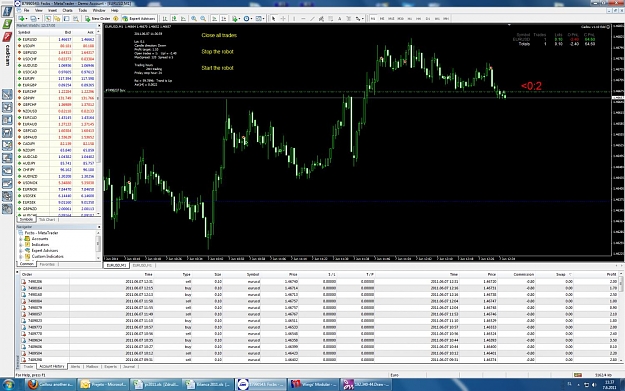Open the indicators list dropdown icon

(x=236, y=18)
